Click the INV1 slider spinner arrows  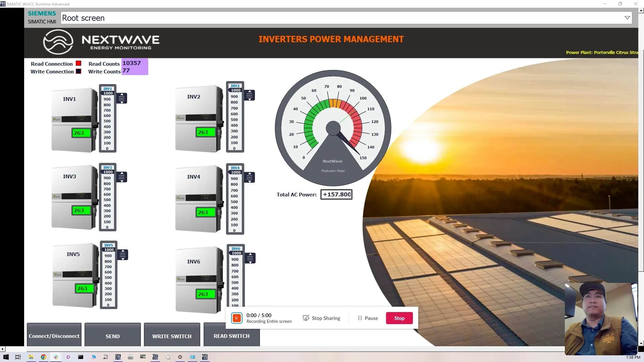[122, 98]
